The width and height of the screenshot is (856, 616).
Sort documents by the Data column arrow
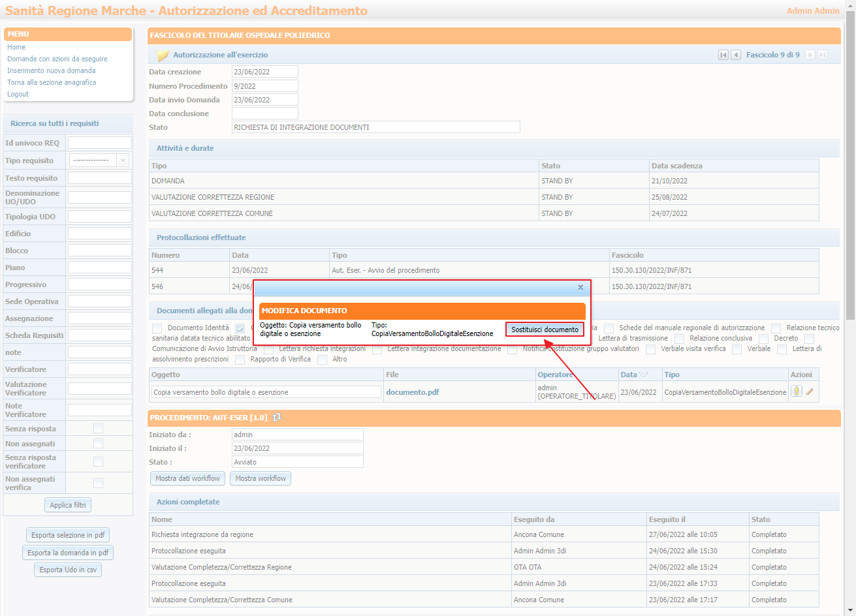pyautogui.click(x=644, y=375)
